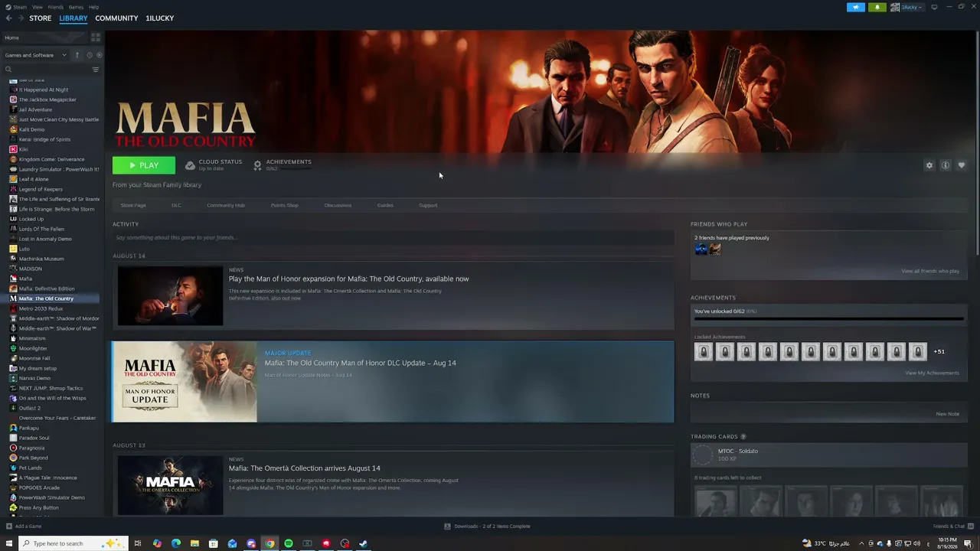The width and height of the screenshot is (980, 551).
Task: Open the Store Page link
Action: point(133,205)
